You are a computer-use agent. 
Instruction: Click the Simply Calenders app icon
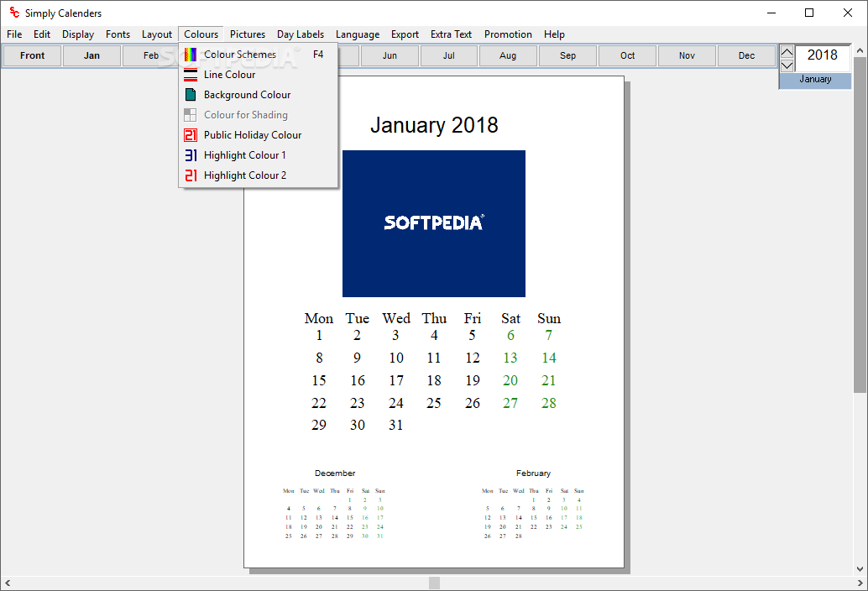pyautogui.click(x=14, y=13)
